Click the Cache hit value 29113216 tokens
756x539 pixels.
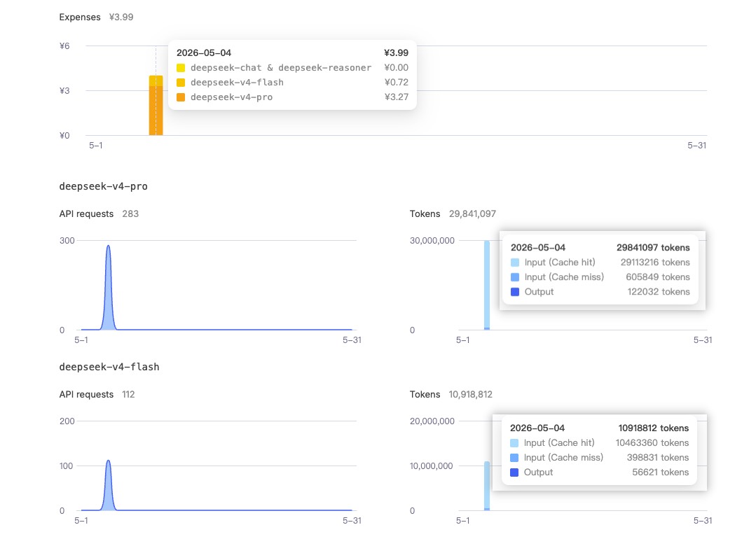pyautogui.click(x=654, y=262)
